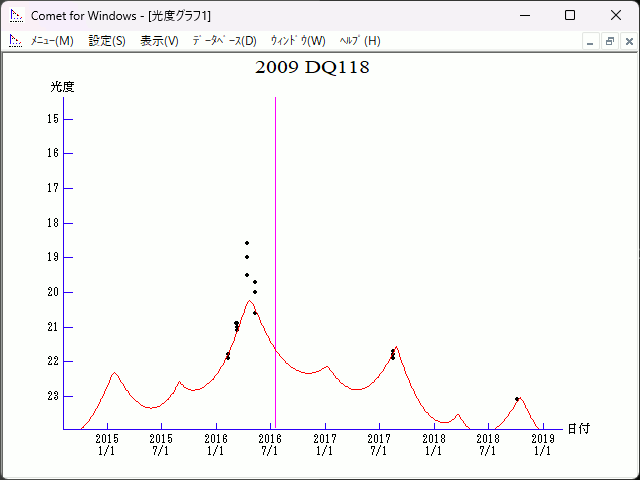Maximize the Comet for Windows window
The image size is (640, 480).
tap(569, 16)
